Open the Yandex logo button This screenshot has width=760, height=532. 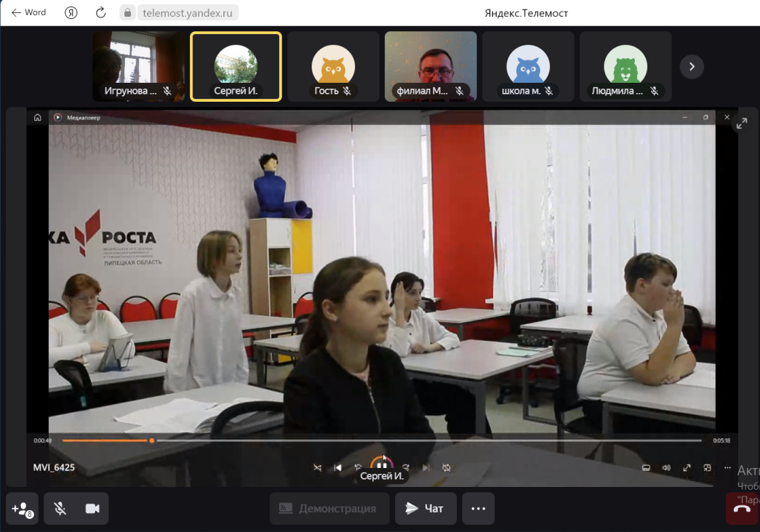71,12
